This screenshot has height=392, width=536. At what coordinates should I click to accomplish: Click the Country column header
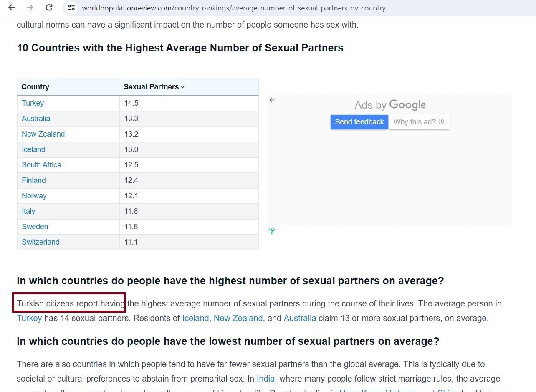click(x=35, y=87)
